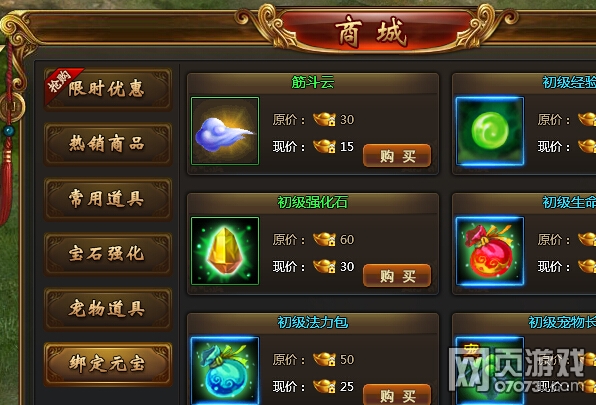This screenshot has width=596, height=405.
Task: Select the 初级法力包 blue bag icon
Action: [225, 370]
